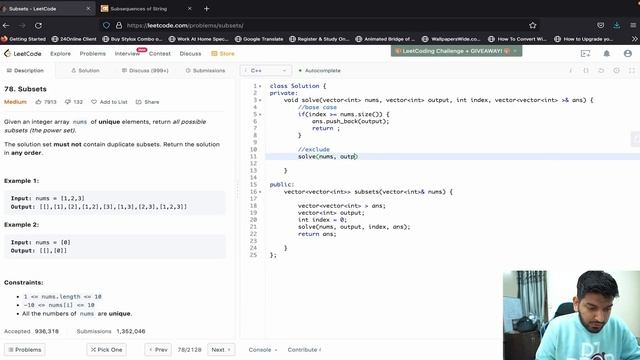Open editor settings gear icon
The width and height of the screenshot is (640, 360).
point(616,71)
